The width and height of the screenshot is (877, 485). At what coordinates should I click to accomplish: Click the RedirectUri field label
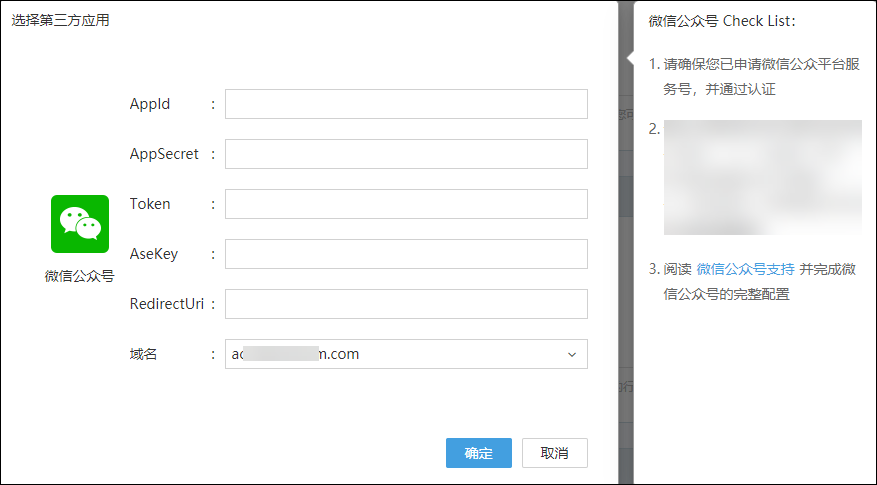tap(166, 304)
